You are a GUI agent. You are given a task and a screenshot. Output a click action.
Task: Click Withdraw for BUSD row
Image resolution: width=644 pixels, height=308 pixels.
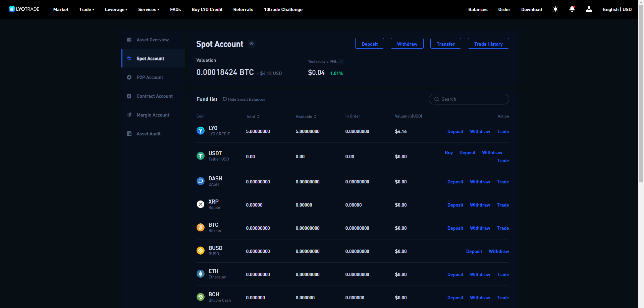[499, 251]
